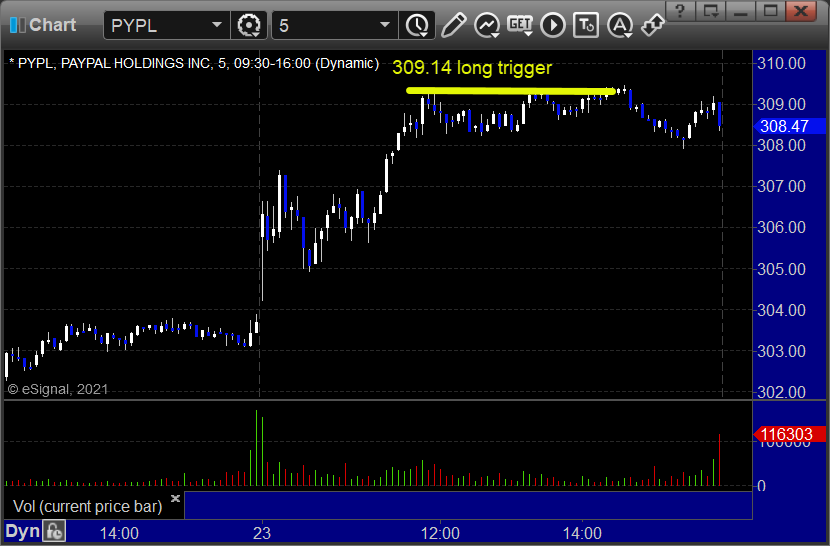Open the alerts A icon
Viewport: 830px width, 546px height.
coord(619,25)
